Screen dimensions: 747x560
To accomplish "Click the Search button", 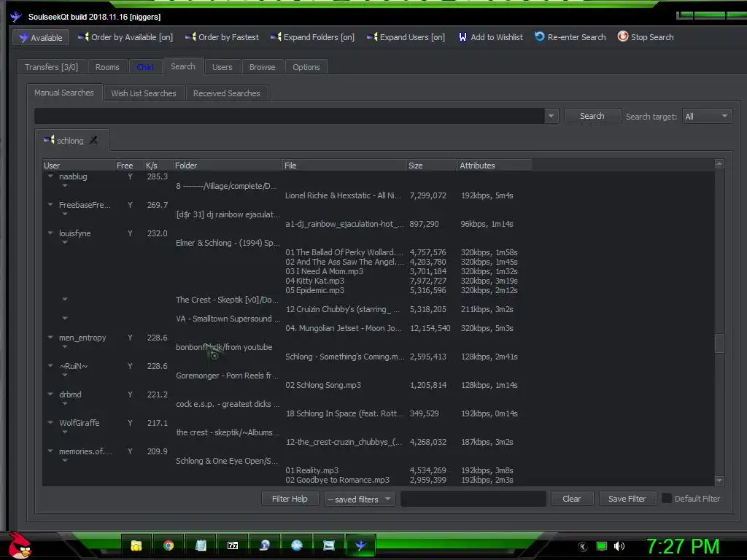I will [x=592, y=116].
